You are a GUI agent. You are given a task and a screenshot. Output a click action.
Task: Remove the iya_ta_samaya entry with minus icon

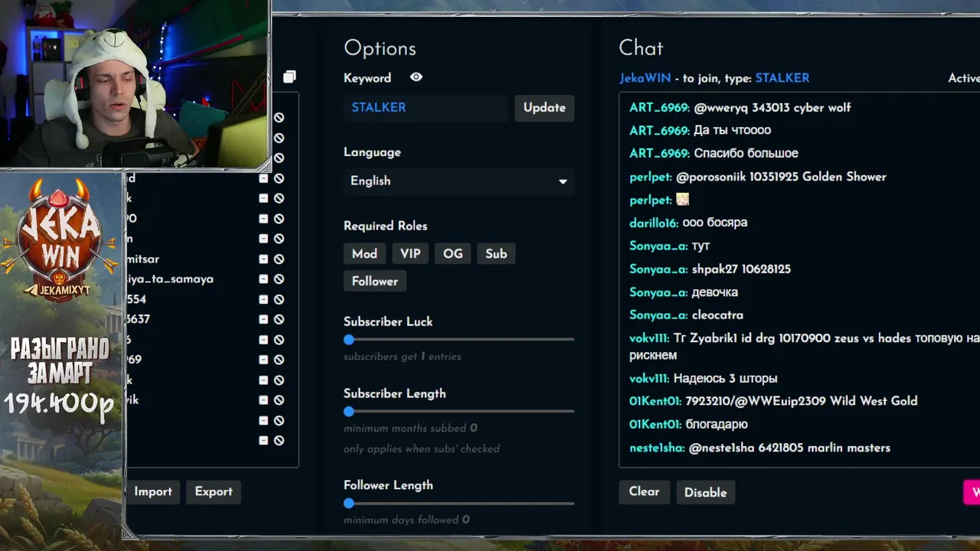coord(263,279)
